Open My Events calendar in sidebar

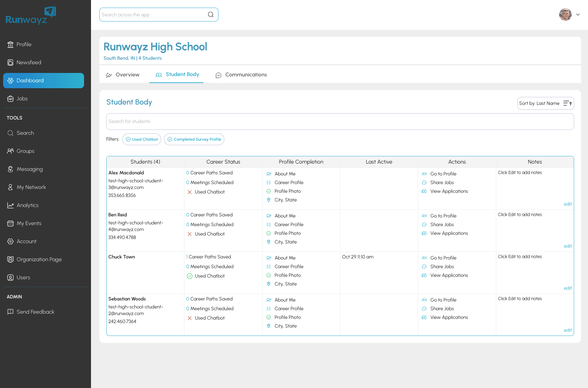[29, 223]
